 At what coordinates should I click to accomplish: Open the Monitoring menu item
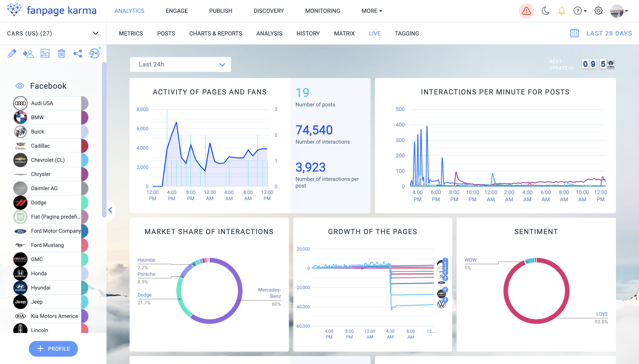coord(323,11)
